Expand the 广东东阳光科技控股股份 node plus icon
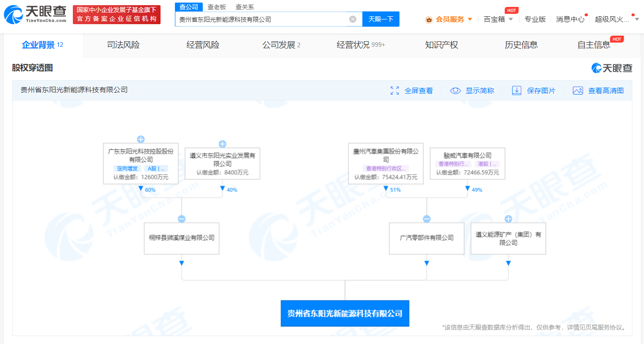This screenshot has width=644, height=344. tap(141, 139)
